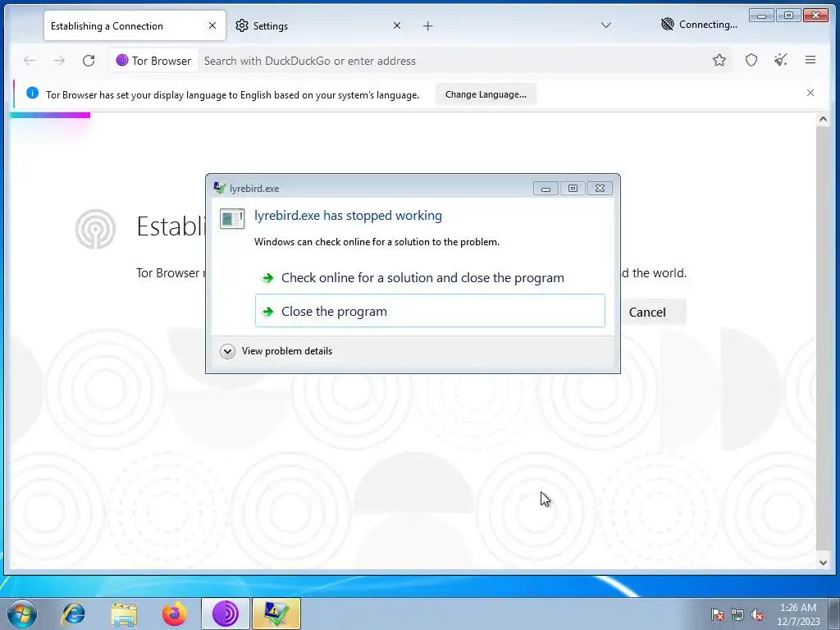Close the lyrebird.exe dialog window
Screen dimensions: 840x630
[600, 189]
